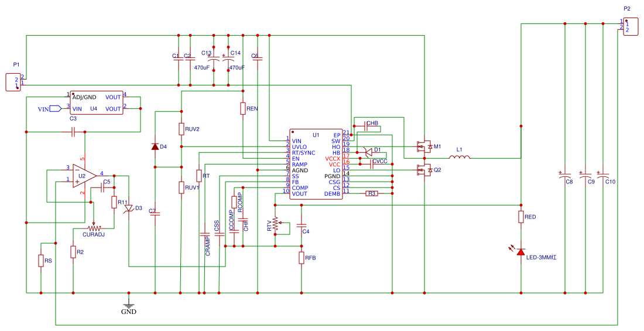
Task: Select the RED resistor above the LED
Action: click(520, 217)
